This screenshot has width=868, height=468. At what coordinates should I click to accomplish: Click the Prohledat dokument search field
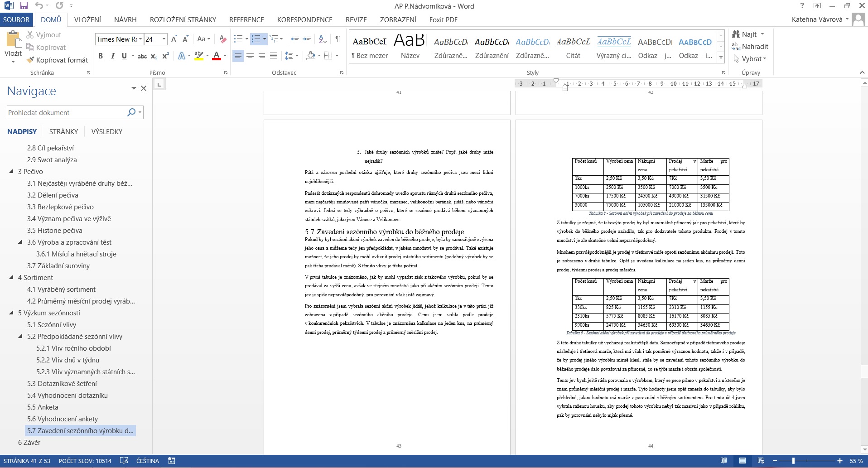tap(66, 112)
